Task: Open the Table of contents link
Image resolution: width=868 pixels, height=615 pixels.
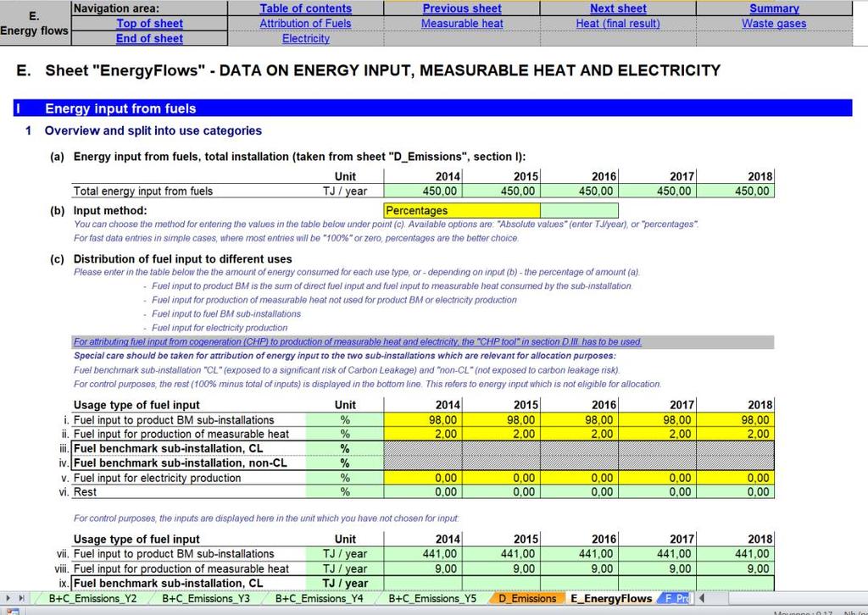Action: [x=305, y=8]
